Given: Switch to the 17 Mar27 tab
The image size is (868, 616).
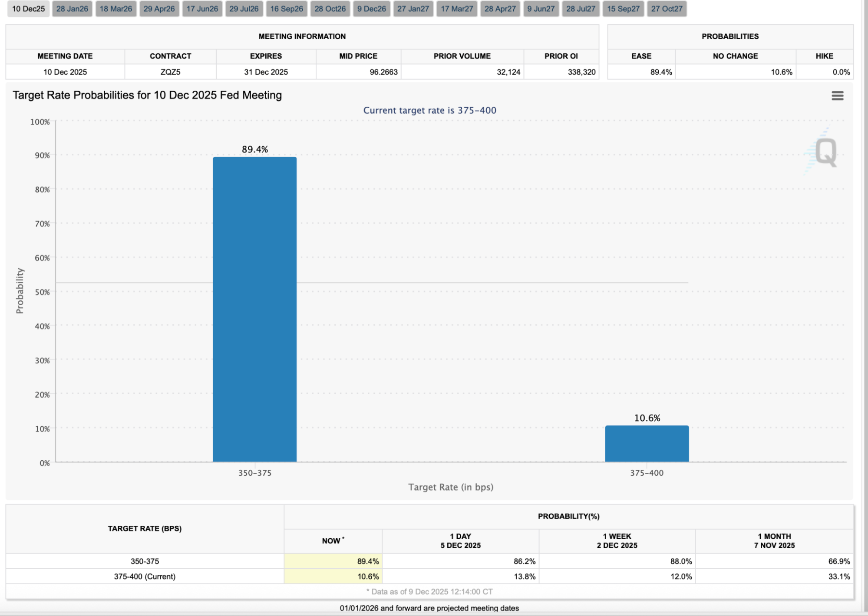Looking at the screenshot, I should tap(457, 9).
